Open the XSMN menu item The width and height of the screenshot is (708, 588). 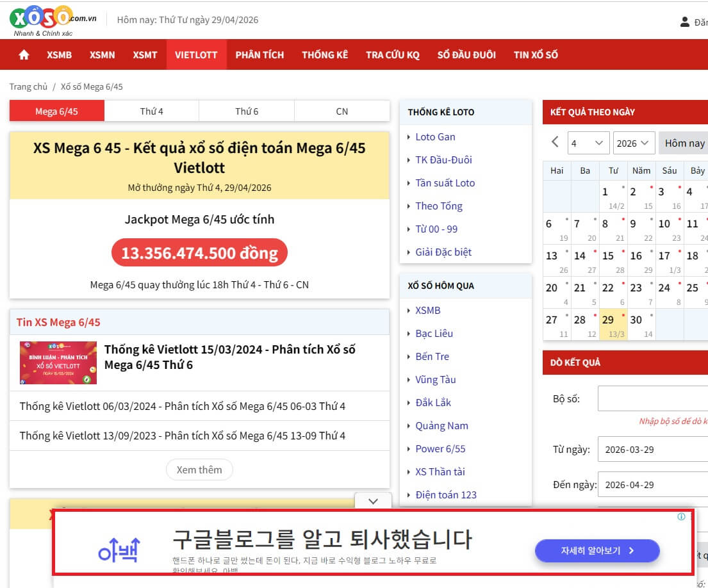tap(102, 54)
